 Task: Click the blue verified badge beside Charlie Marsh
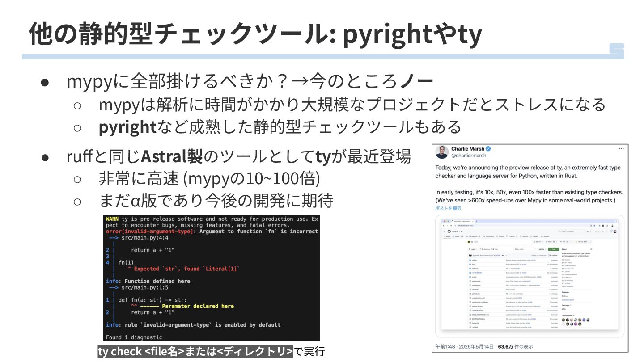pyautogui.click(x=489, y=149)
